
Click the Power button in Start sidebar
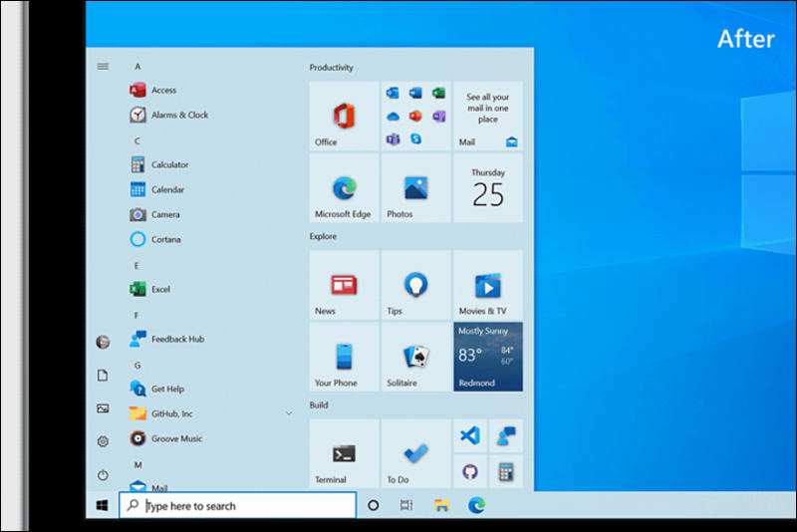pos(103,475)
